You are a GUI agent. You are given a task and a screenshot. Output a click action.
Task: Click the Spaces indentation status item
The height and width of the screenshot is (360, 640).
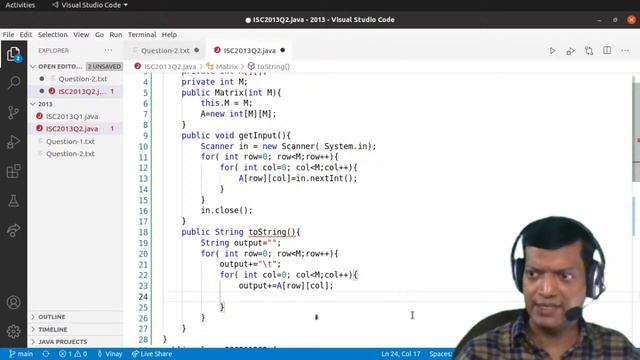(x=441, y=354)
